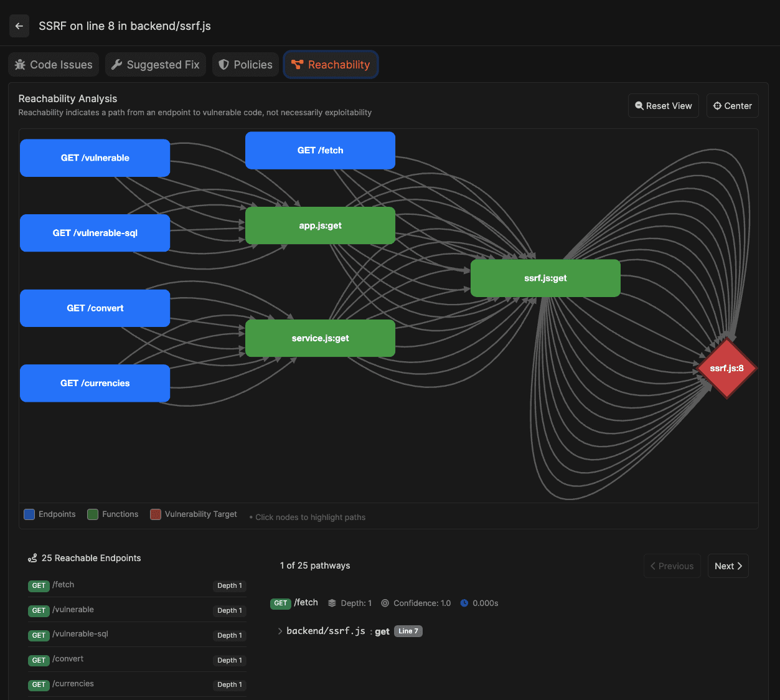Select /currencies in reachable endpoints list

click(73, 684)
